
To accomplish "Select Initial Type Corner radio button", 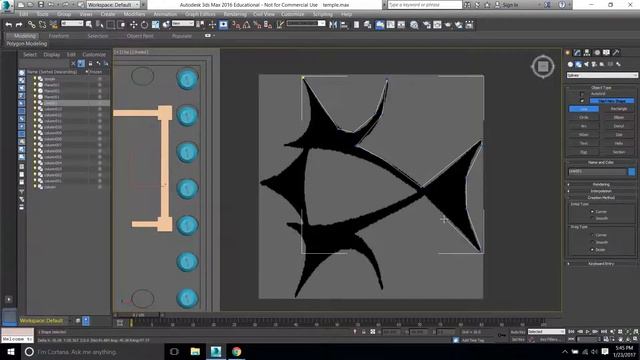I will tap(592, 211).
